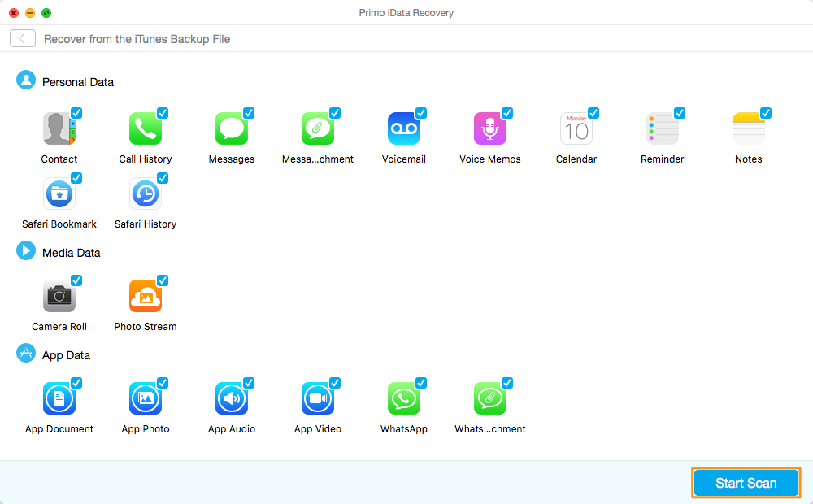The width and height of the screenshot is (813, 504).
Task: Toggle the App Photo checkbox
Action: (x=163, y=383)
